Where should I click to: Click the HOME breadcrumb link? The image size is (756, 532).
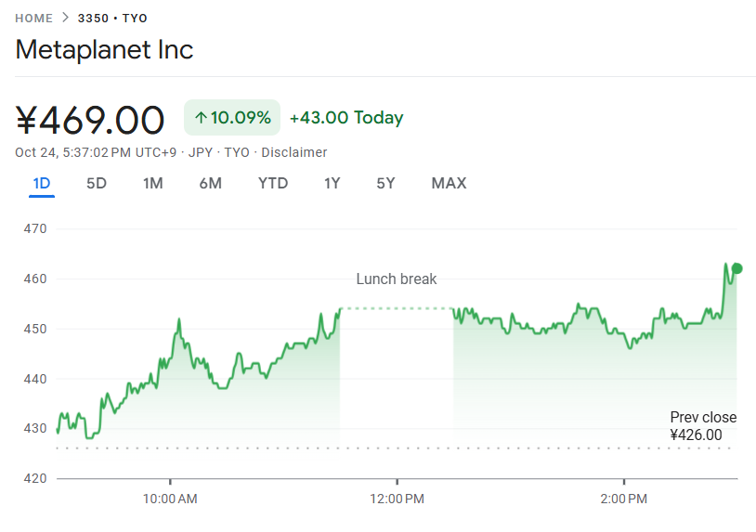pos(33,18)
